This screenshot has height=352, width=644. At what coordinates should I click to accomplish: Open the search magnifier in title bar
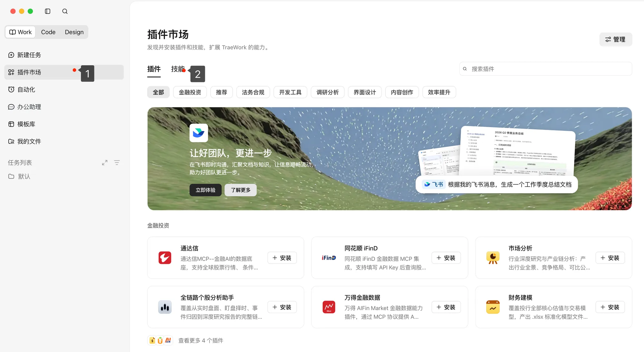[65, 11]
